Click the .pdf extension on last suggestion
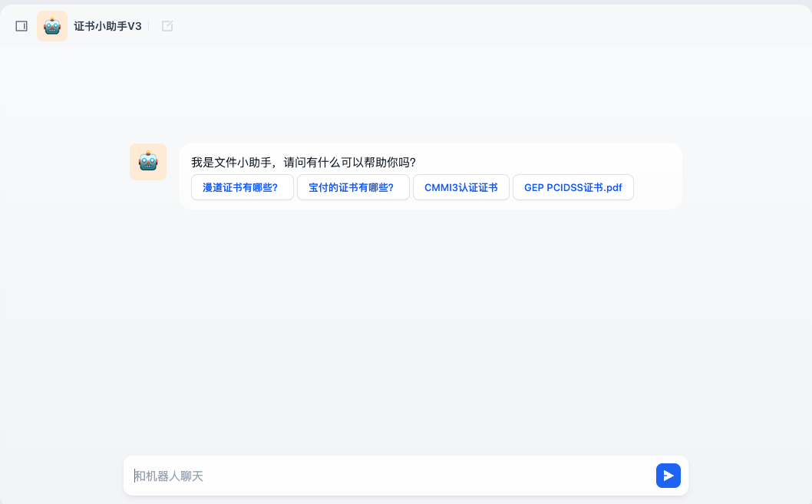This screenshot has height=504, width=812. (x=613, y=187)
